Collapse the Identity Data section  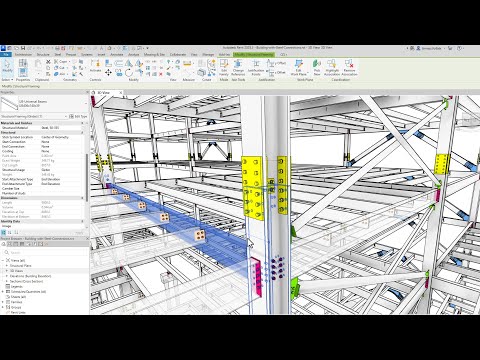(x=83, y=221)
